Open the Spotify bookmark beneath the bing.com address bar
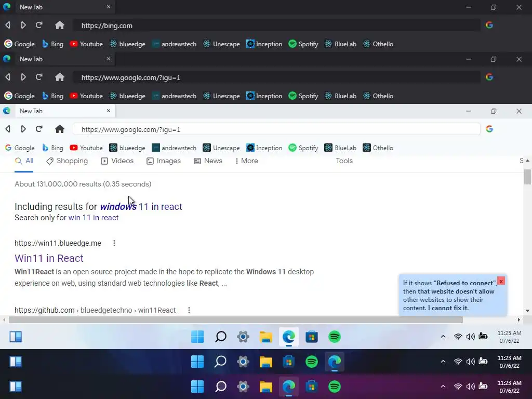Image resolution: width=532 pixels, height=399 pixels. [x=303, y=44]
